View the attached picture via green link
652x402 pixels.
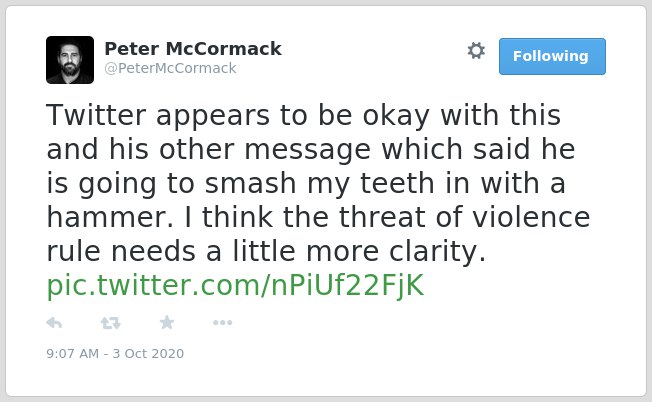pos(235,285)
